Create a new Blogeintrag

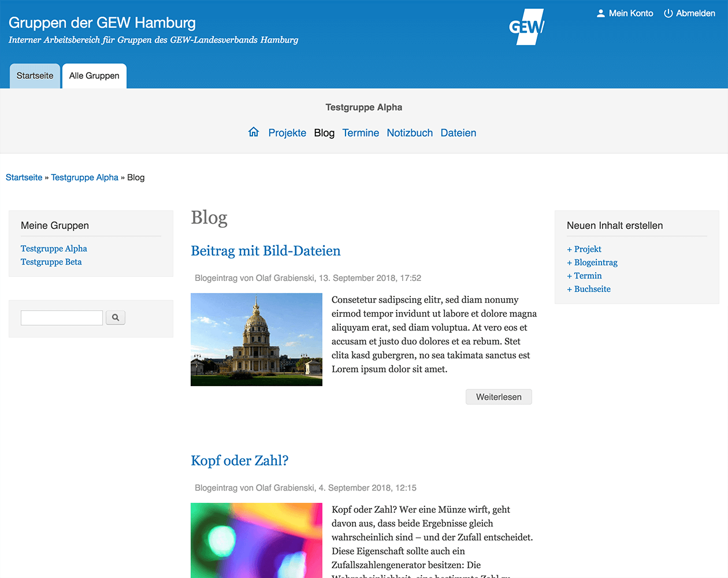[x=592, y=262]
